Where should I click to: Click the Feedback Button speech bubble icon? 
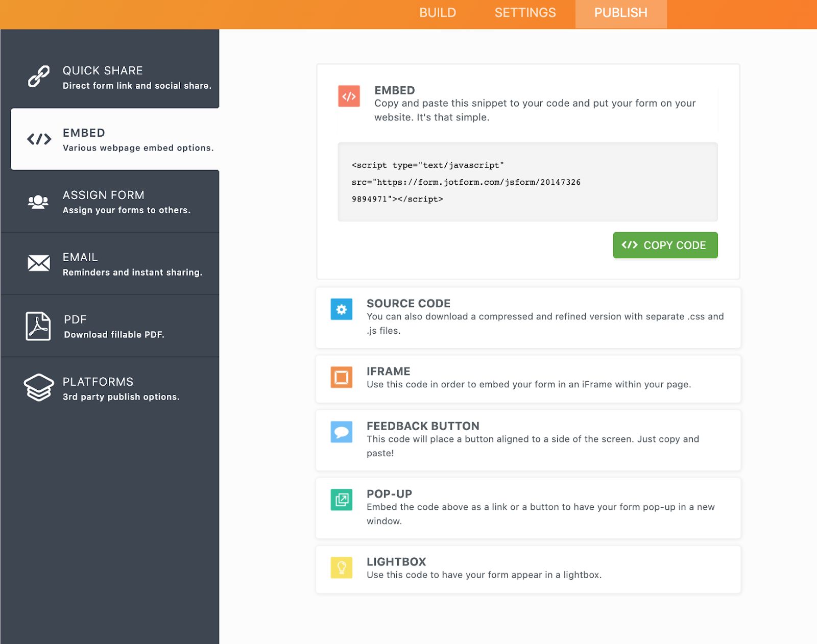coord(342,432)
